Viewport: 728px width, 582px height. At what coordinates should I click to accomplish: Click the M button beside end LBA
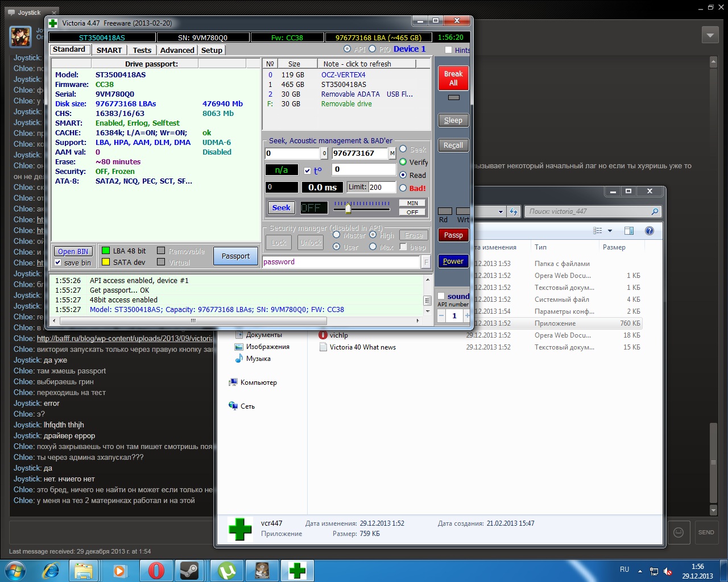coord(392,153)
